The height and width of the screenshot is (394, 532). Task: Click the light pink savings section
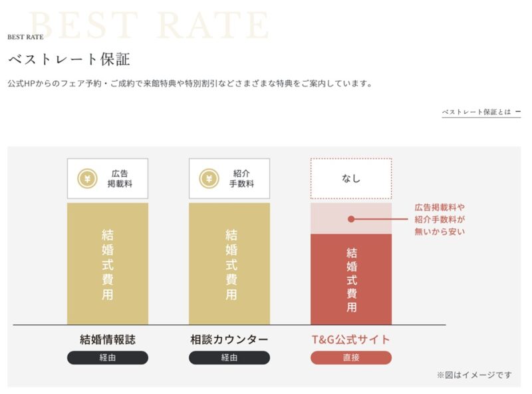351,218
